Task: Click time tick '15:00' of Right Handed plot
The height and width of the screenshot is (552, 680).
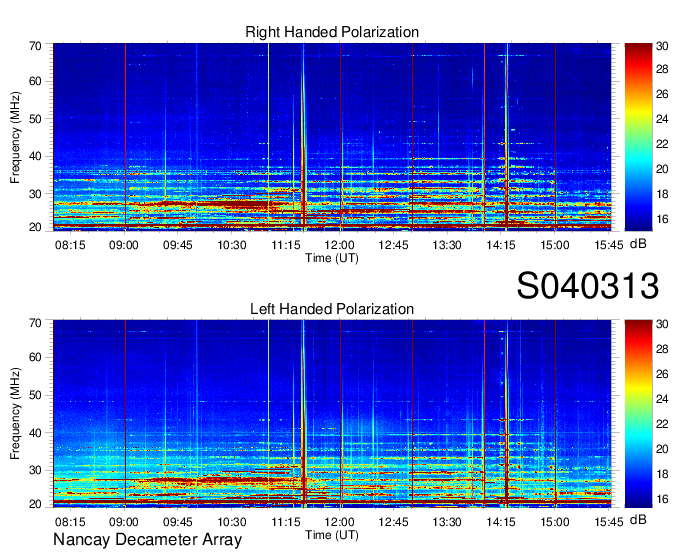Action: coord(555,245)
